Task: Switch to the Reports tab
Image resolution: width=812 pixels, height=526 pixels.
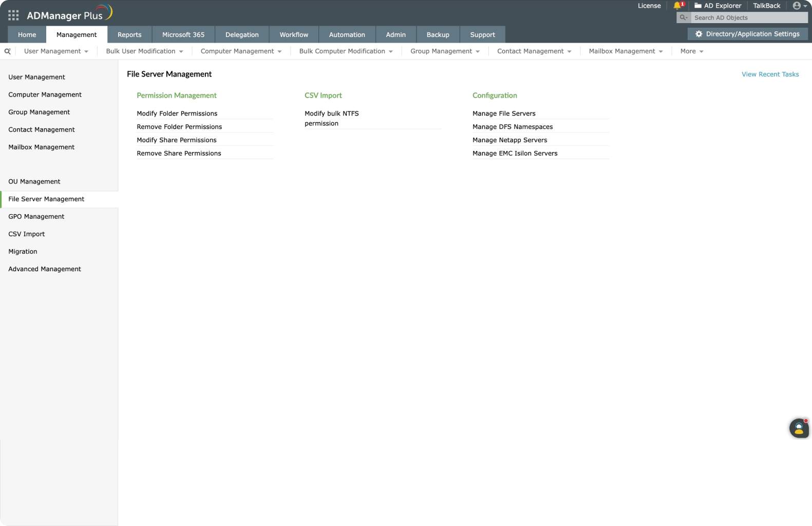Action: point(129,34)
